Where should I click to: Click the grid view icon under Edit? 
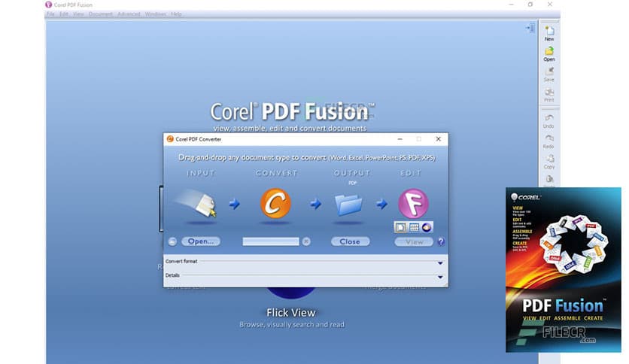pyautogui.click(x=414, y=228)
